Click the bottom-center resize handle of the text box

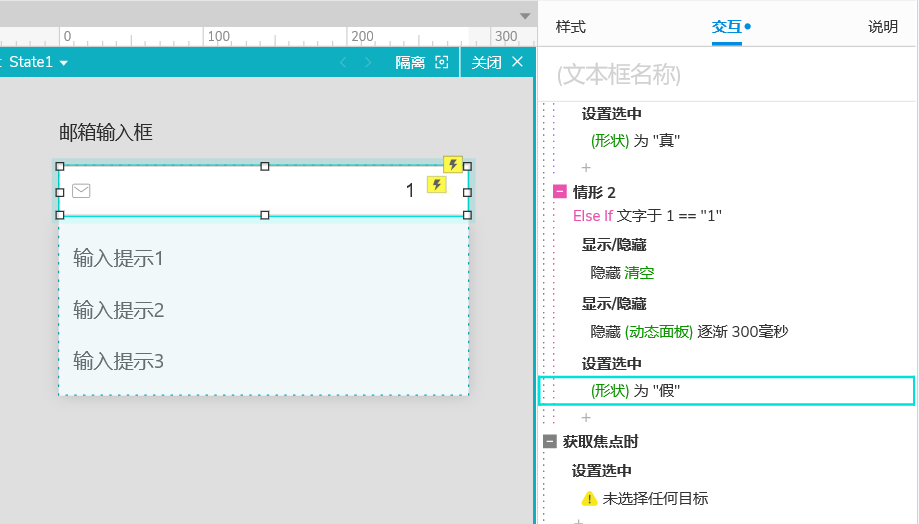(265, 215)
